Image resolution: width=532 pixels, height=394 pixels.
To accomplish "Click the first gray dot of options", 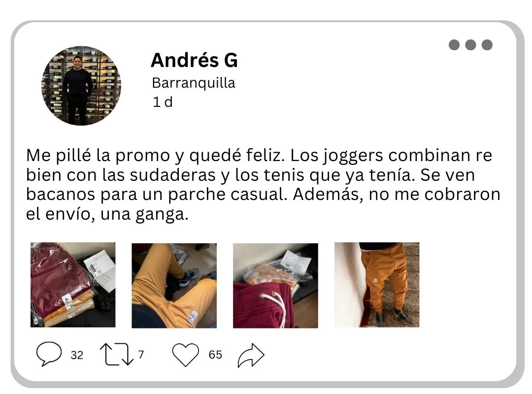I will (454, 45).
